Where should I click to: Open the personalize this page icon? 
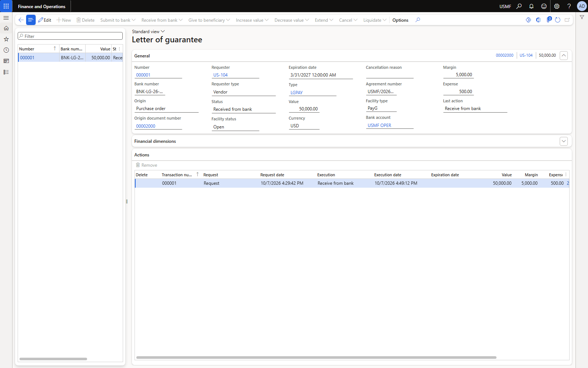(x=528, y=20)
